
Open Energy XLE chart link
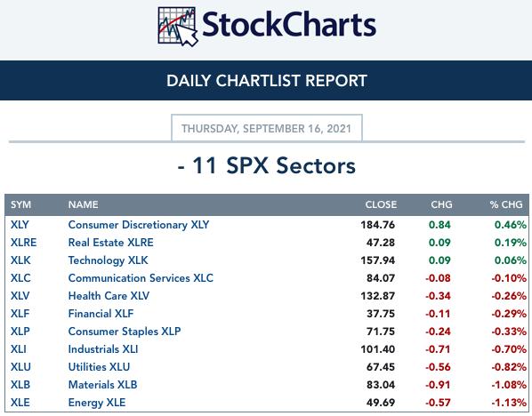coord(97,403)
